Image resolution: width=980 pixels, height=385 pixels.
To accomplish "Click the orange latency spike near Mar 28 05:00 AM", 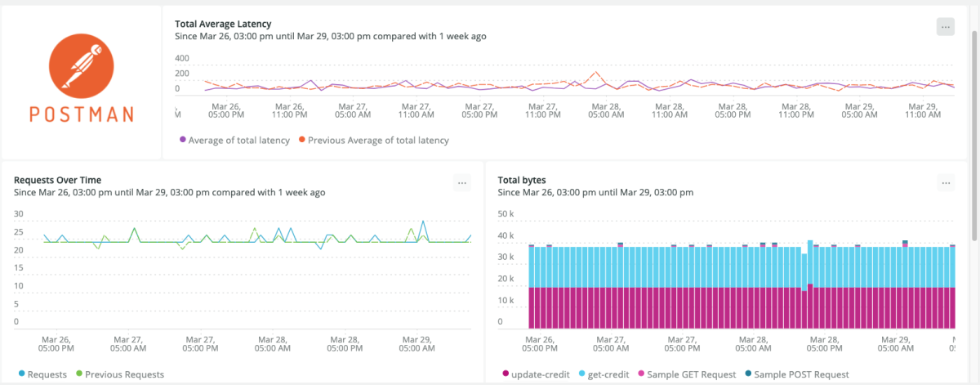I will pos(597,74).
